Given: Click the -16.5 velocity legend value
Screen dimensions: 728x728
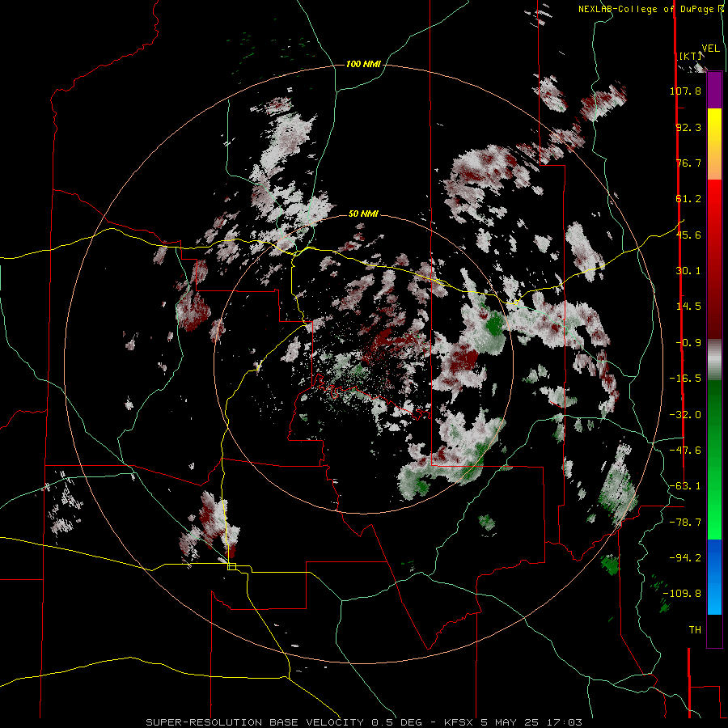Looking at the screenshot, I should [685, 379].
